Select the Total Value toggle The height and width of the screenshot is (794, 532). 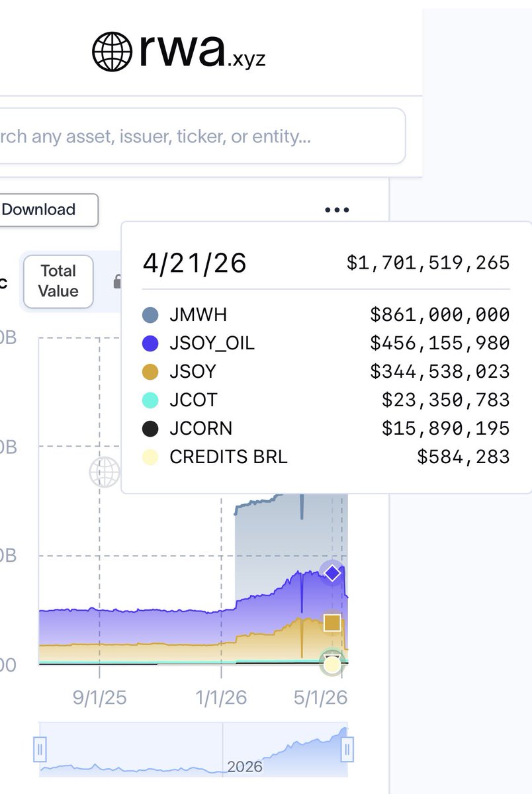point(58,281)
